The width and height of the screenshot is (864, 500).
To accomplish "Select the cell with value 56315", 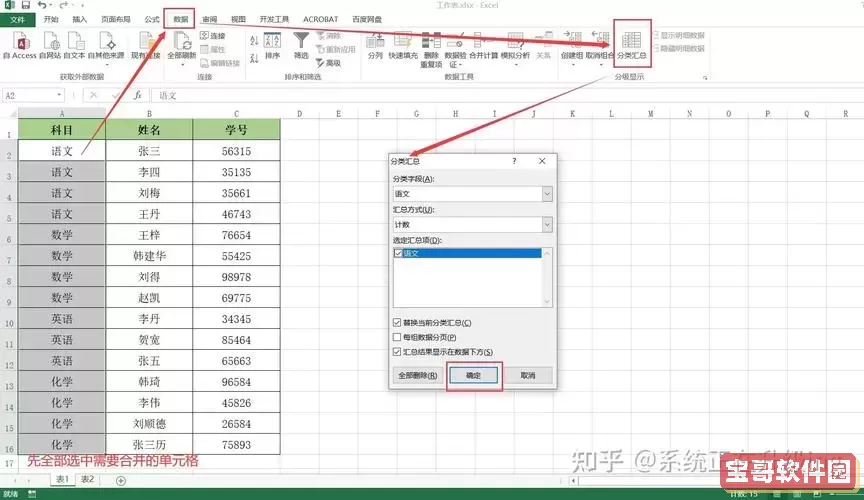I will pos(236,151).
